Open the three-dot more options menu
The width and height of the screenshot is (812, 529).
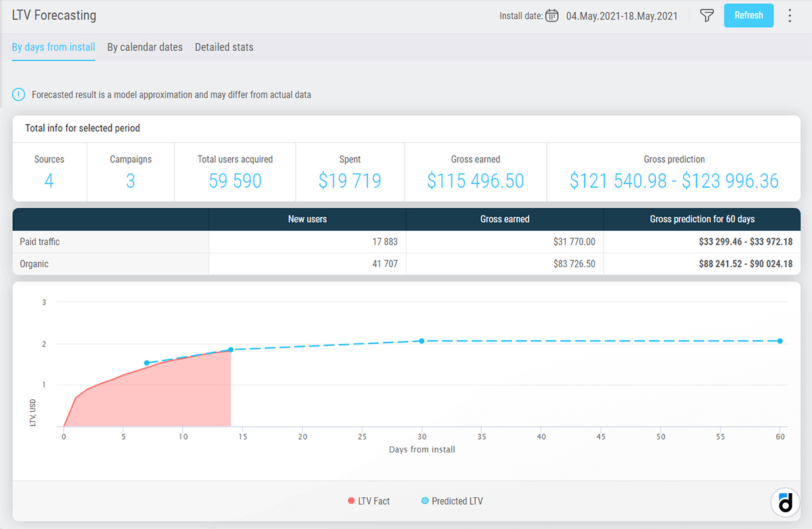click(790, 16)
